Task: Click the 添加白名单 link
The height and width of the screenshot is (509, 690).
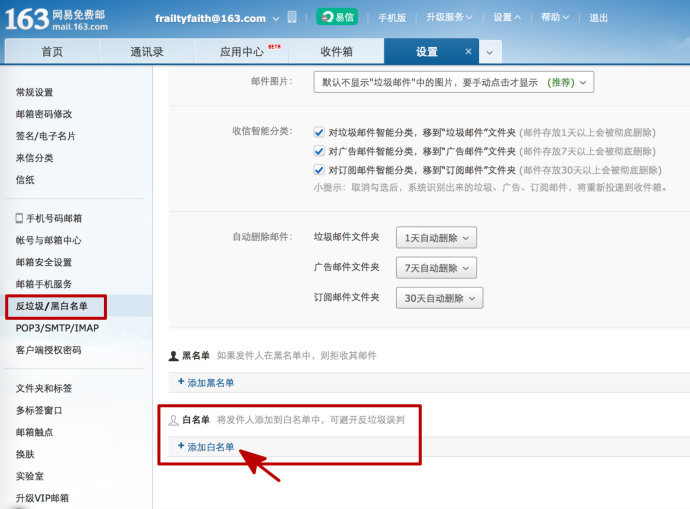Action: [x=210, y=447]
